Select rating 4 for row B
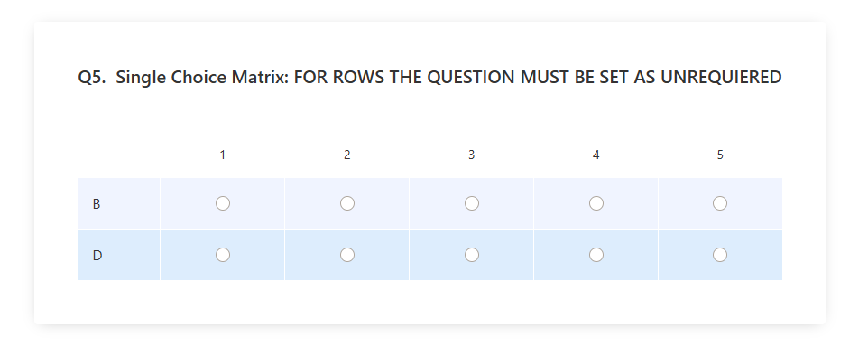Image resolution: width=868 pixels, height=356 pixels. pyautogui.click(x=596, y=203)
